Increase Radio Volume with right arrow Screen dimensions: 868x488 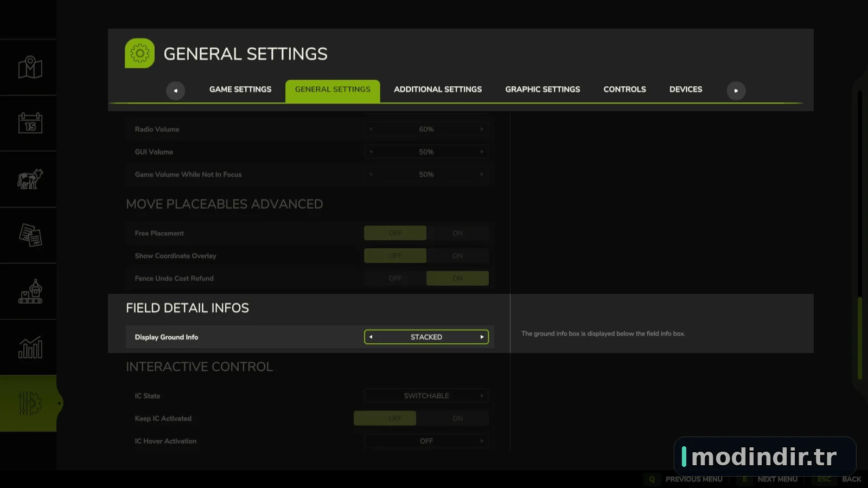click(x=482, y=129)
